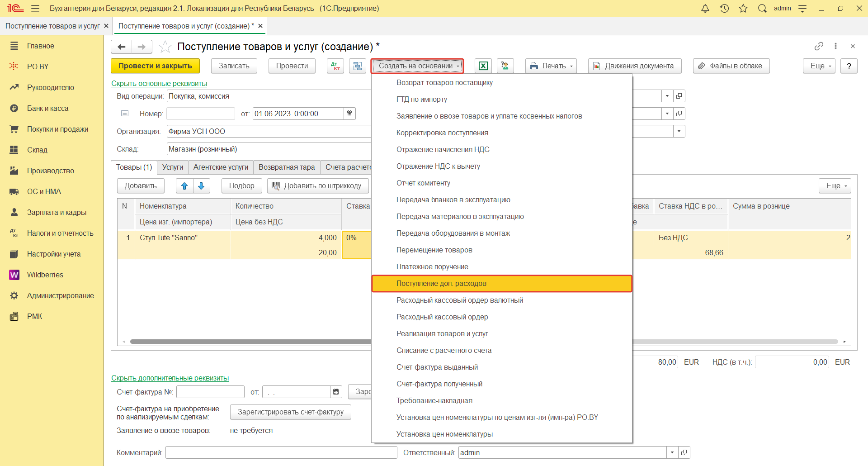
Task: Click the favorites star beside document title
Action: (x=165, y=47)
